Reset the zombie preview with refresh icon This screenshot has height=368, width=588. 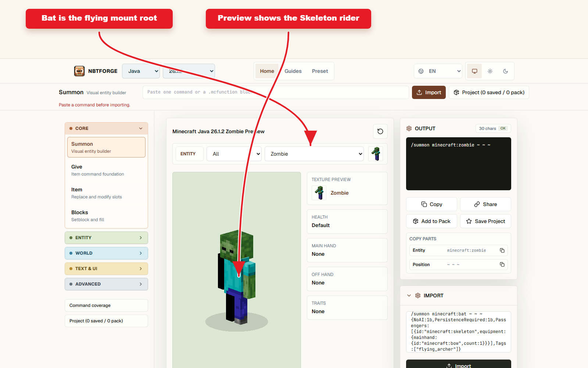380,131
